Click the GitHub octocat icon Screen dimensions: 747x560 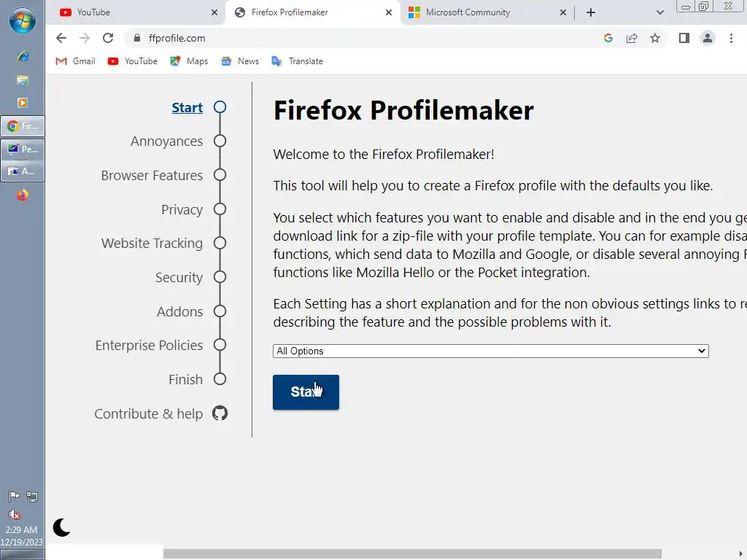tap(220, 413)
